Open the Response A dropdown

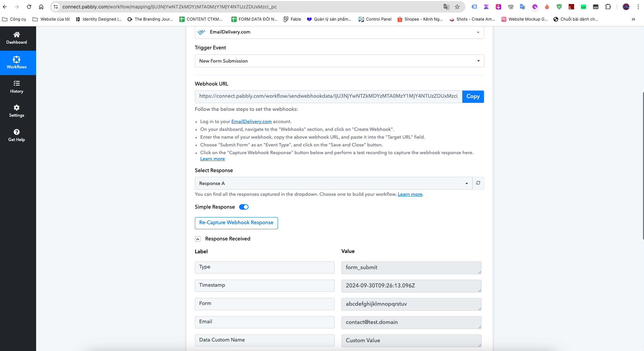pos(333,183)
